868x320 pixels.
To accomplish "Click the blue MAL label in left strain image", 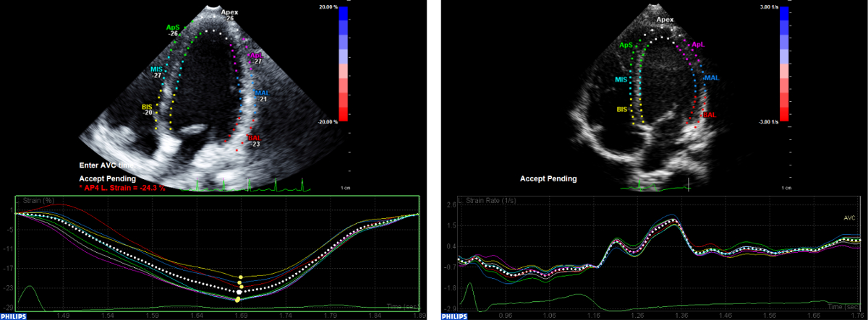I will (262, 93).
